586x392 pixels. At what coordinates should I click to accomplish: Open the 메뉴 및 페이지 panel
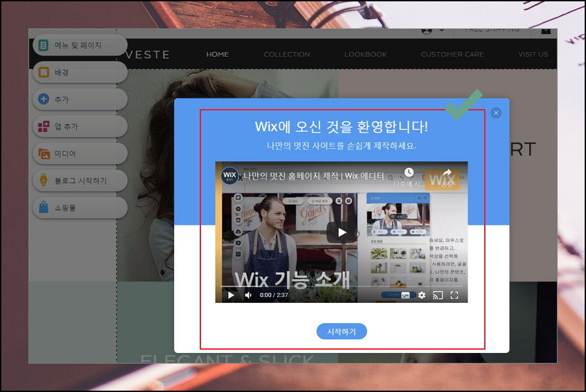80,45
